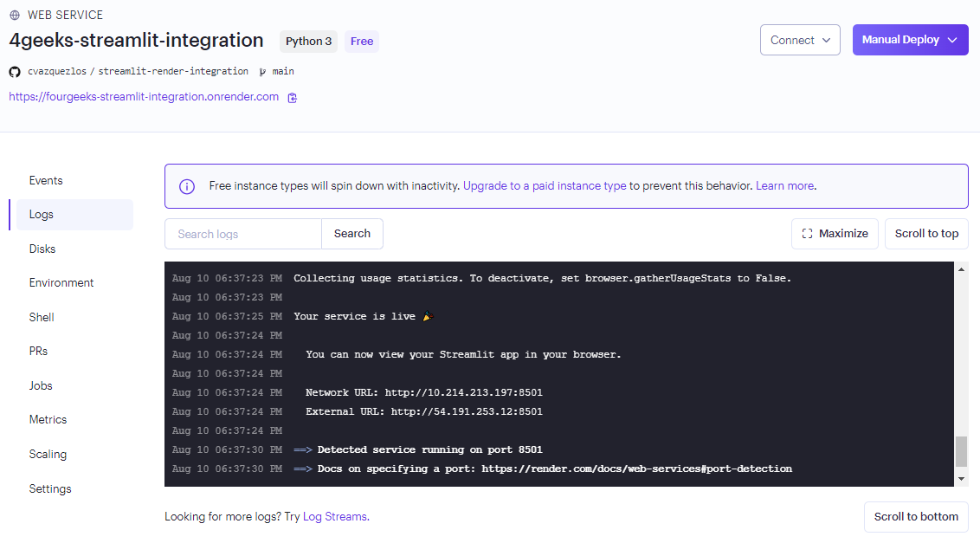This screenshot has width=980, height=543.
Task: Open the Connect dropdown
Action: [800, 40]
